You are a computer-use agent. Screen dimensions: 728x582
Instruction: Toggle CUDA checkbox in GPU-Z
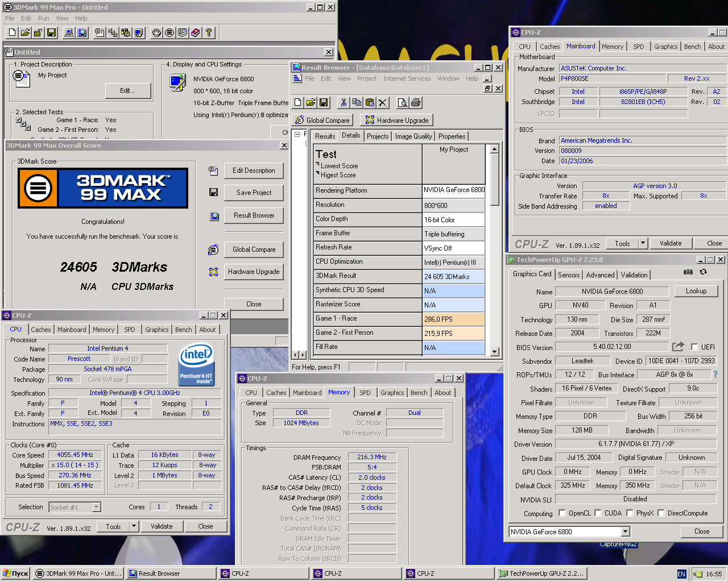[x=598, y=513]
